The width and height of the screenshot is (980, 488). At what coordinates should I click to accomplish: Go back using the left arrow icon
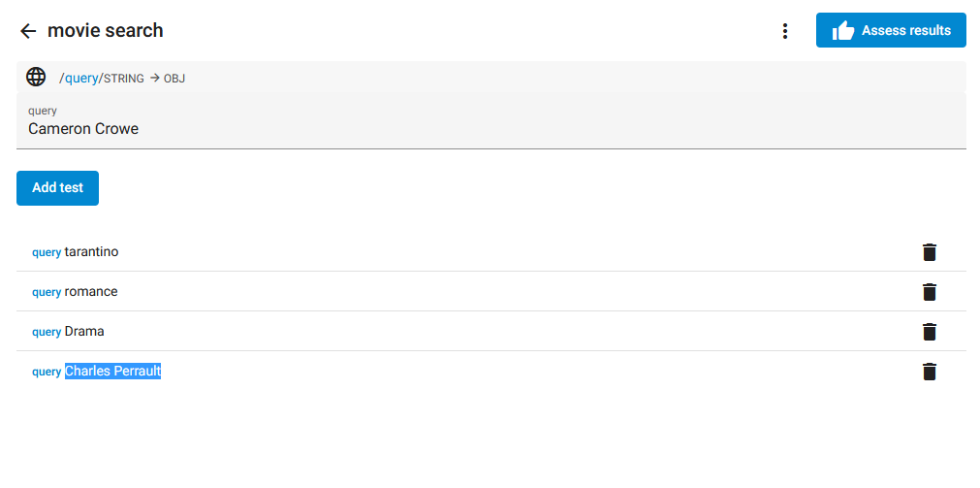28,31
